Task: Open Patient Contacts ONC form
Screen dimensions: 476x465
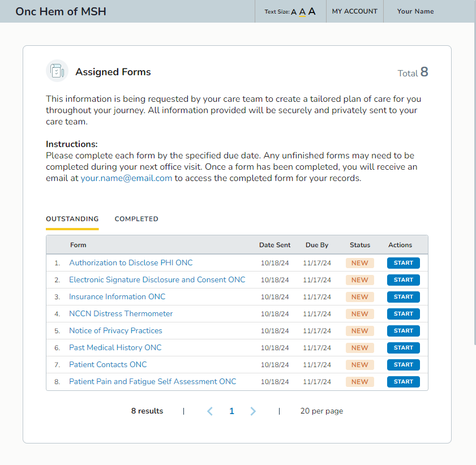Action: 108,365
